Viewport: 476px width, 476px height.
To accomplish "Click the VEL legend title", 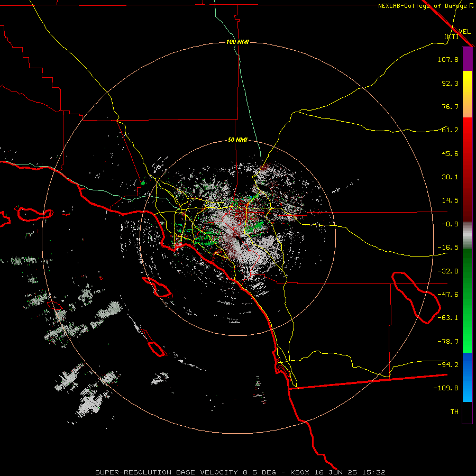I will click(464, 32).
